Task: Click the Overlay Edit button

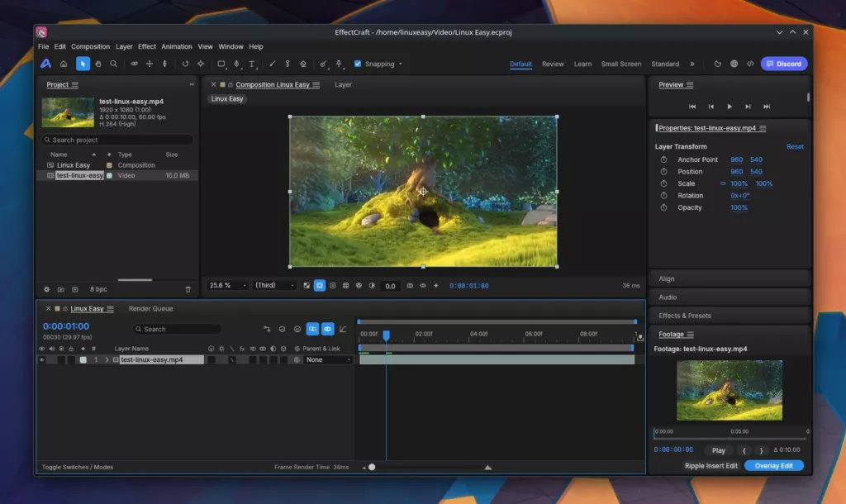Action: point(773,466)
